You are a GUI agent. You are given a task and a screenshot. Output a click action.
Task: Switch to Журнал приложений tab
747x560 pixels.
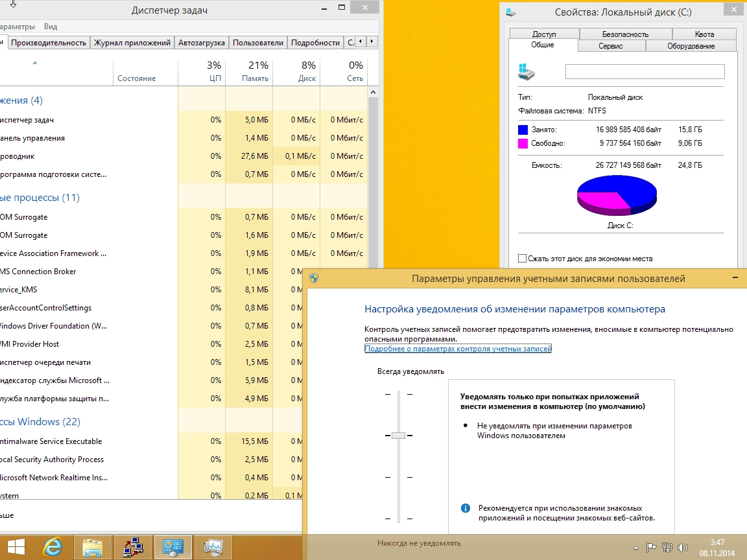point(132,42)
